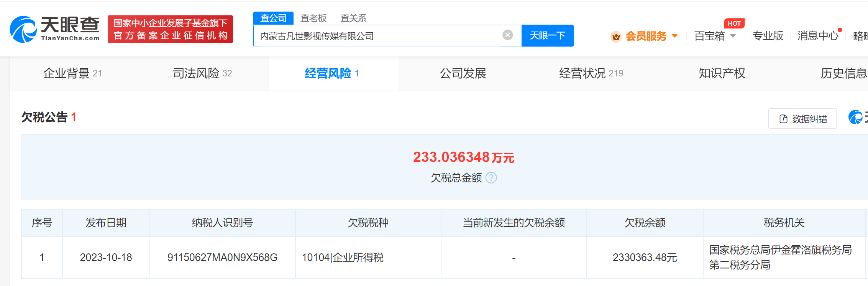Click the 天眼一下 search button

pyautogui.click(x=548, y=36)
